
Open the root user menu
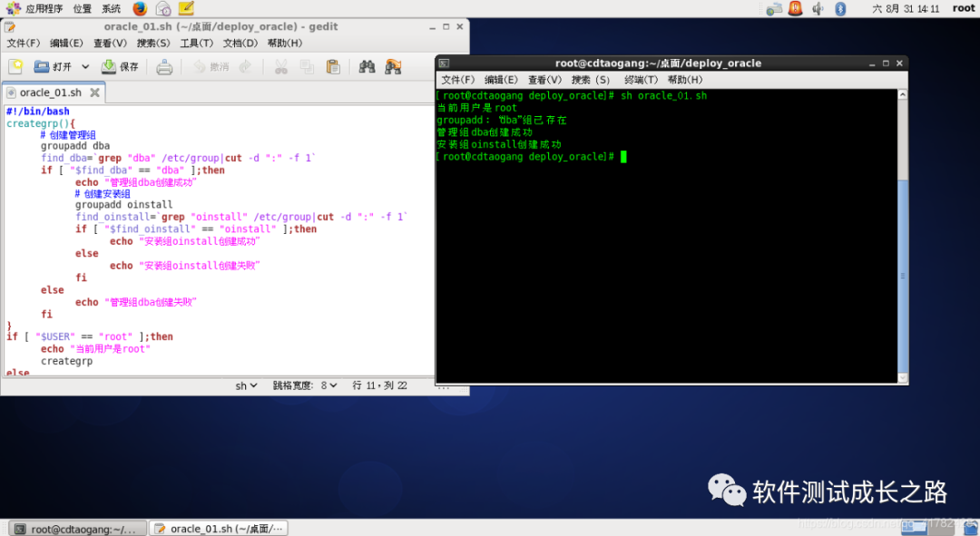[x=963, y=8]
